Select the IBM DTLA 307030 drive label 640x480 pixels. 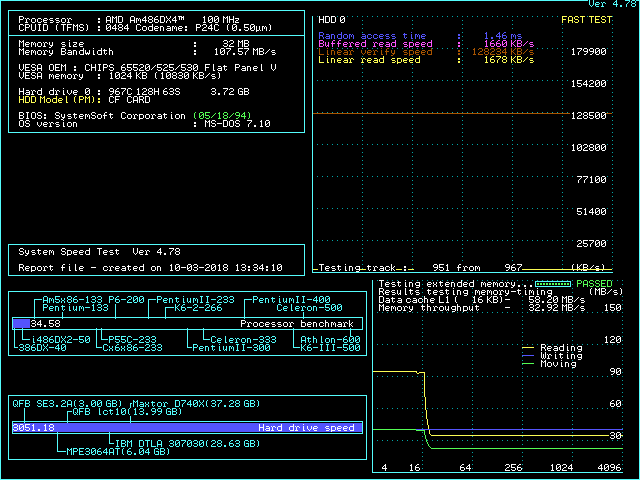tap(176, 442)
